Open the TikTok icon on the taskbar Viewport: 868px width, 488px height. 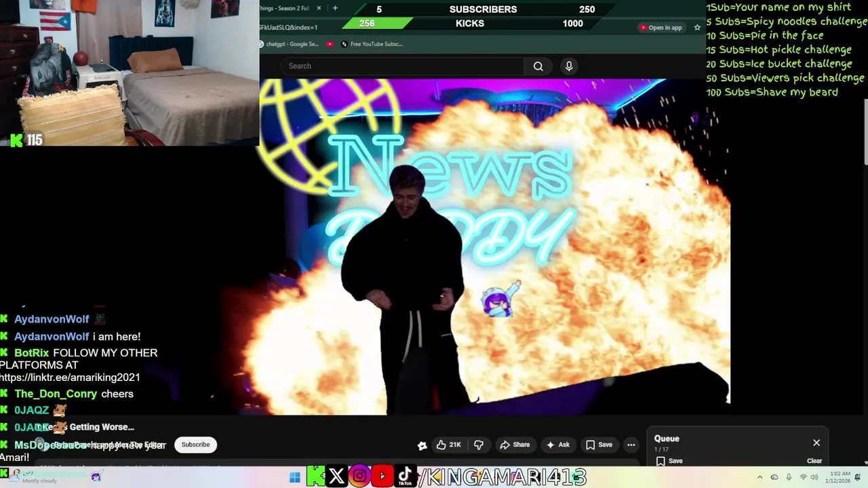coord(405,476)
